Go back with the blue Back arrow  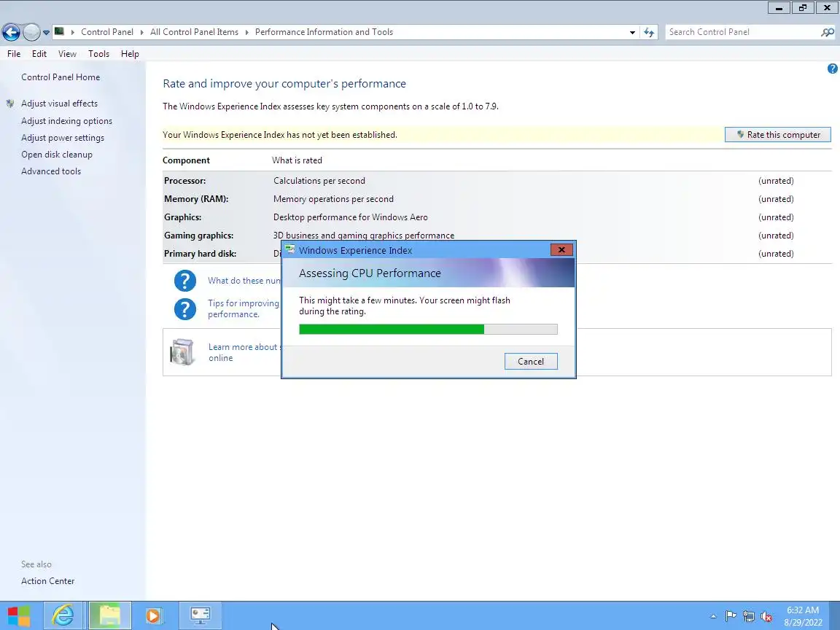click(11, 32)
